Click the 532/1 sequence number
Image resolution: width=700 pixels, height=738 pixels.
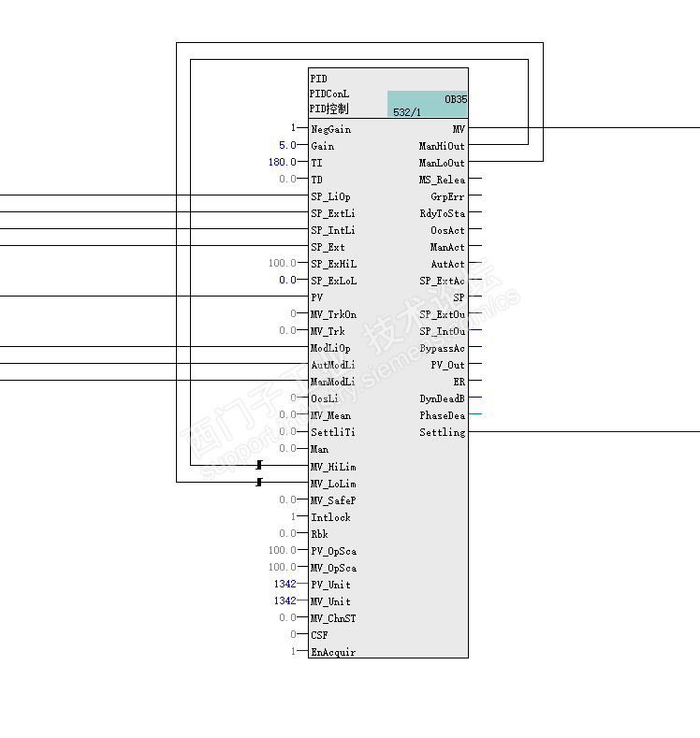[x=407, y=112]
